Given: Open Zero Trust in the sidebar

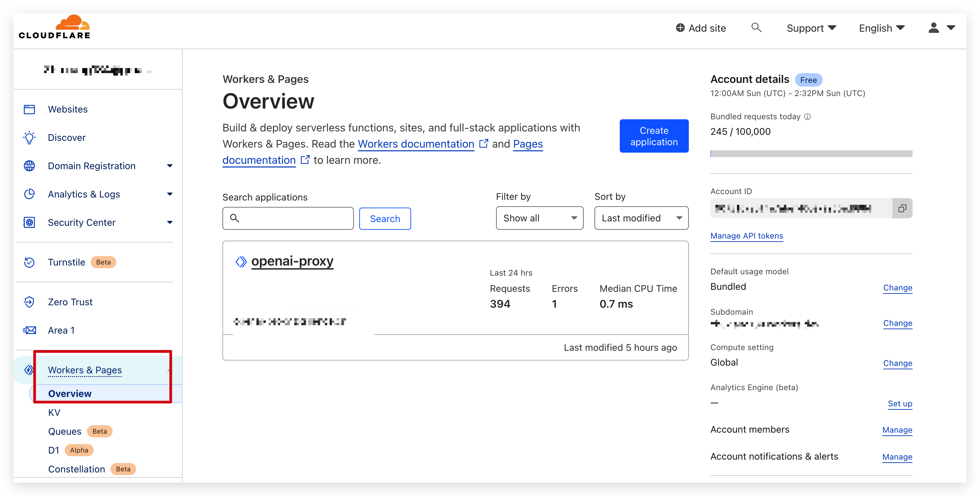Looking at the screenshot, I should (x=70, y=302).
